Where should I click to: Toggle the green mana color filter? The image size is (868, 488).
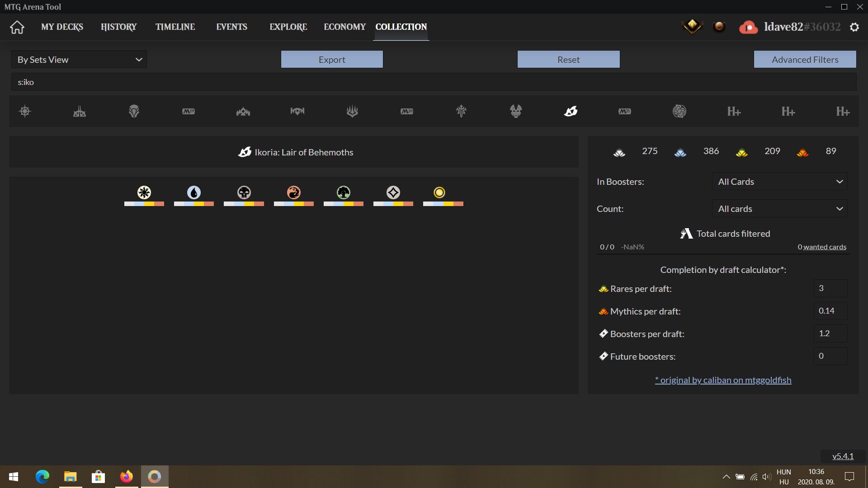click(x=344, y=193)
